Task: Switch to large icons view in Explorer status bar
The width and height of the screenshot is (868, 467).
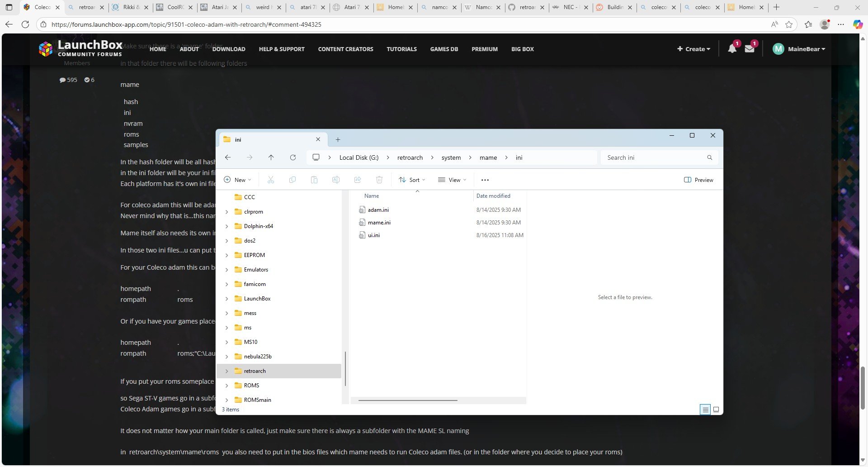Action: click(716, 410)
